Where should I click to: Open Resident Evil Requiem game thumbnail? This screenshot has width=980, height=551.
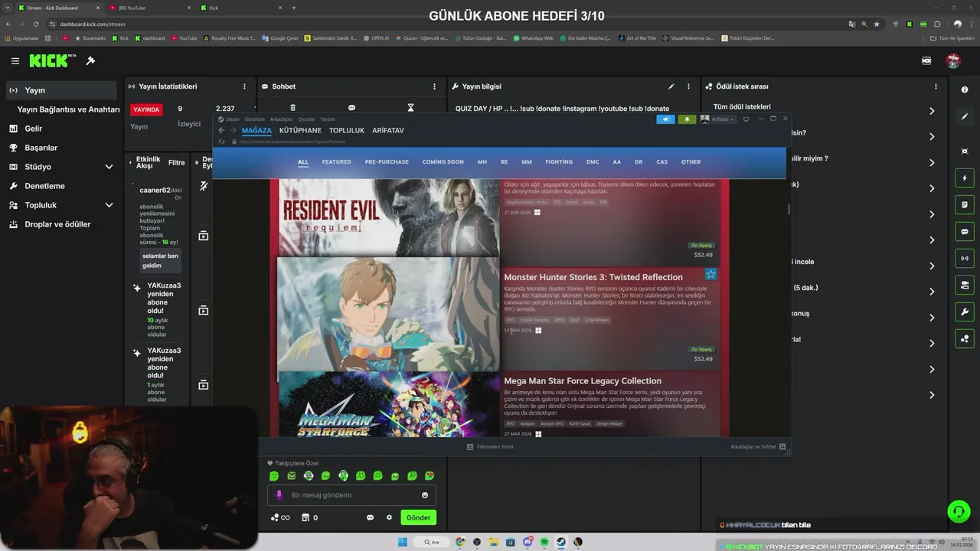coord(387,218)
